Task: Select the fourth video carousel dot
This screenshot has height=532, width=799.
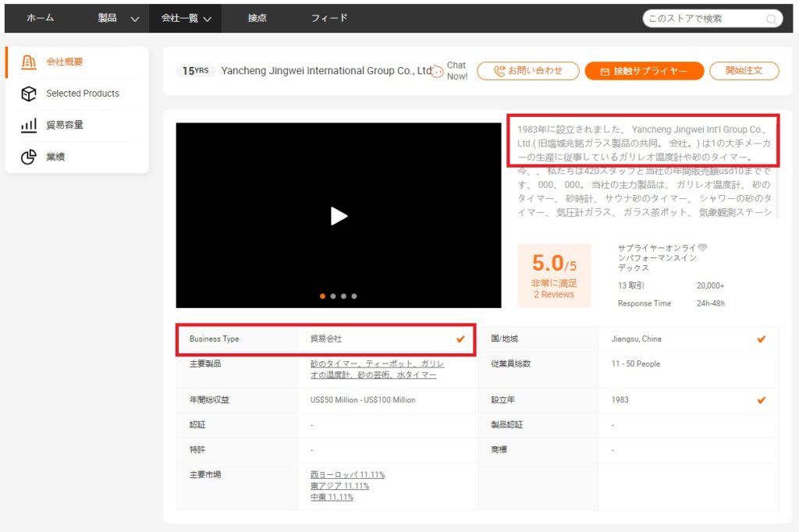Action: point(354,296)
